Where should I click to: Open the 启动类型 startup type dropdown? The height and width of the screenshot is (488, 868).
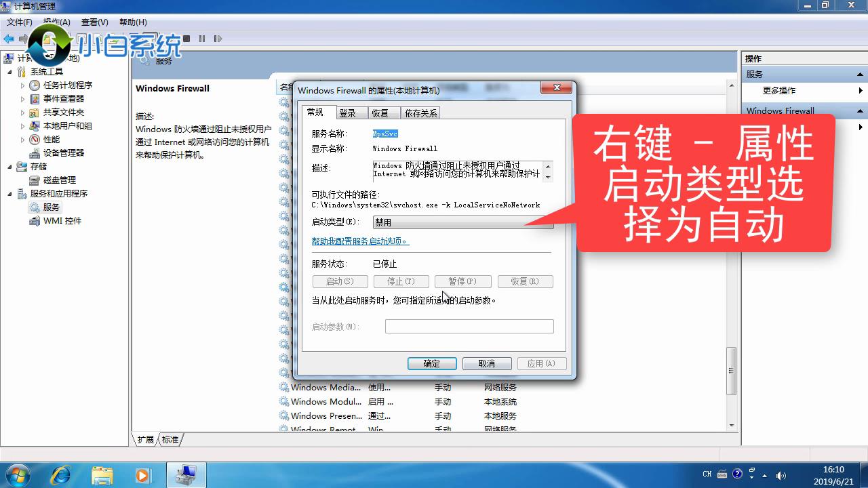pos(463,222)
